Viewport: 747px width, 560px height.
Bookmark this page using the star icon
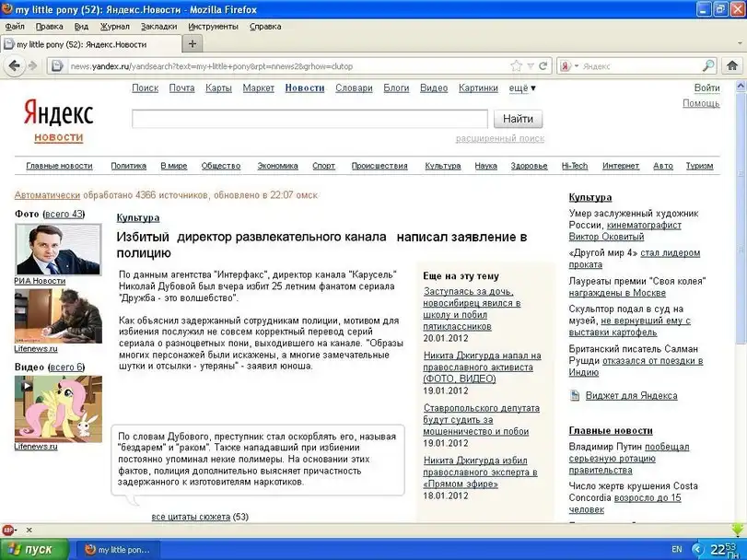click(x=516, y=66)
